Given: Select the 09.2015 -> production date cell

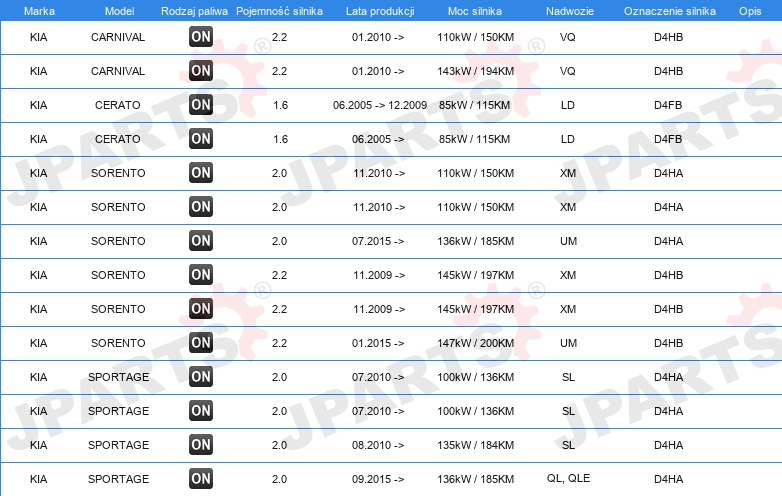Looking at the screenshot, I should pyautogui.click(x=378, y=479).
